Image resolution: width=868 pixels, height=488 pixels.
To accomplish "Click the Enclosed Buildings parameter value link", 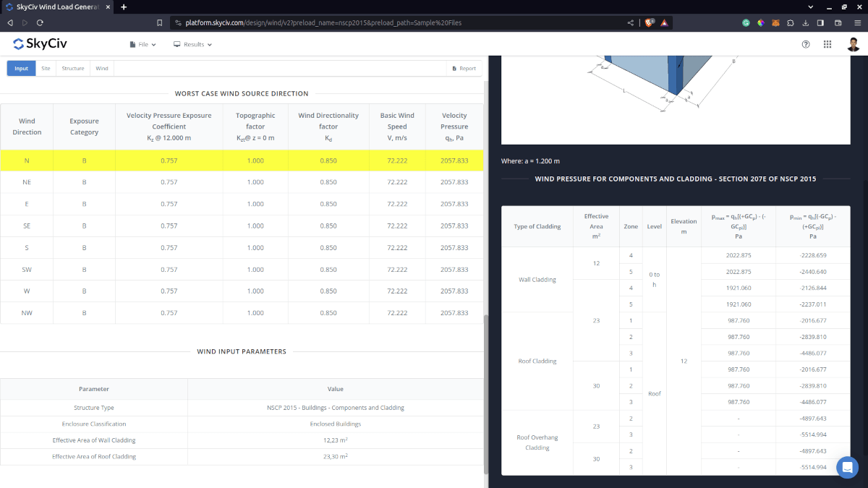I will coord(335,424).
